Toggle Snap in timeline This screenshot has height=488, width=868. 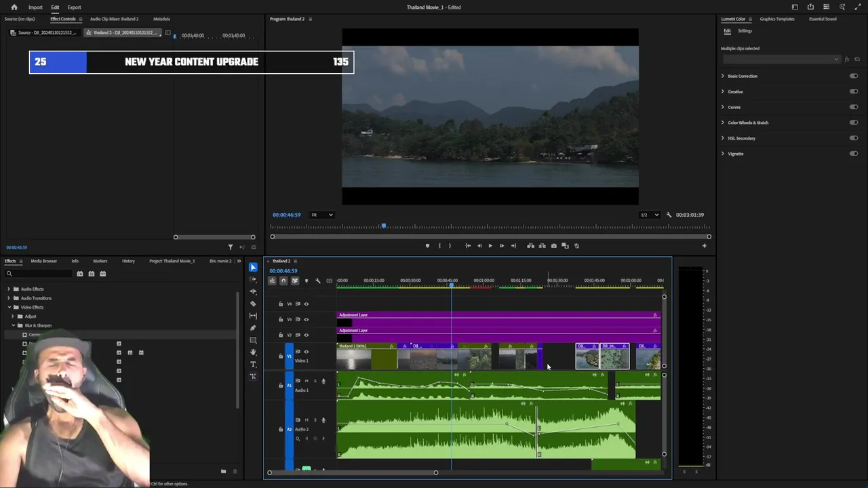point(283,281)
